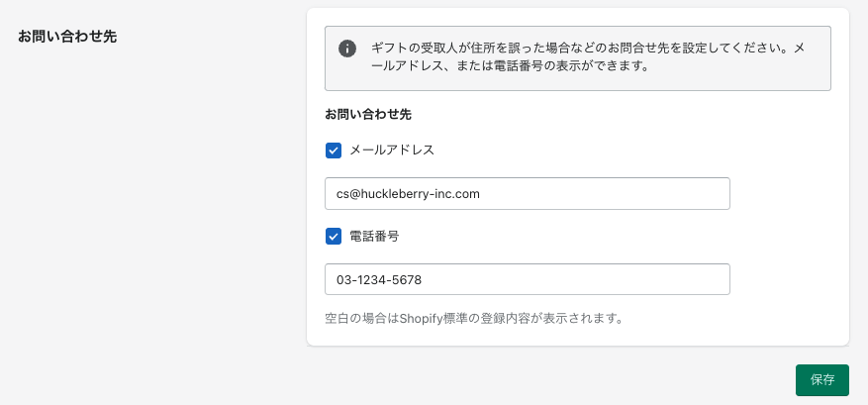Viewport: 868px width, 405px height.
Task: Focus the email address input field
Action: pyautogui.click(x=527, y=194)
